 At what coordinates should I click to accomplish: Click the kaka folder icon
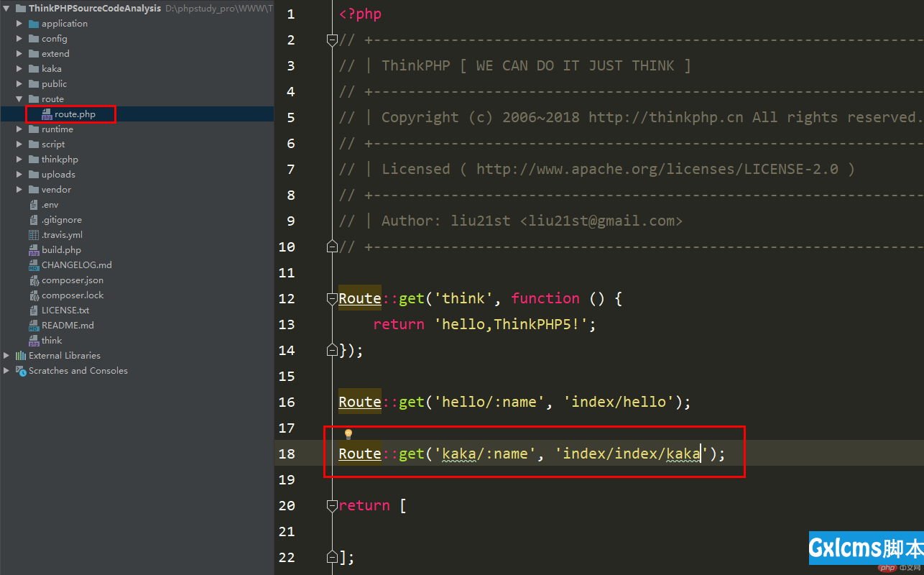pyautogui.click(x=34, y=69)
